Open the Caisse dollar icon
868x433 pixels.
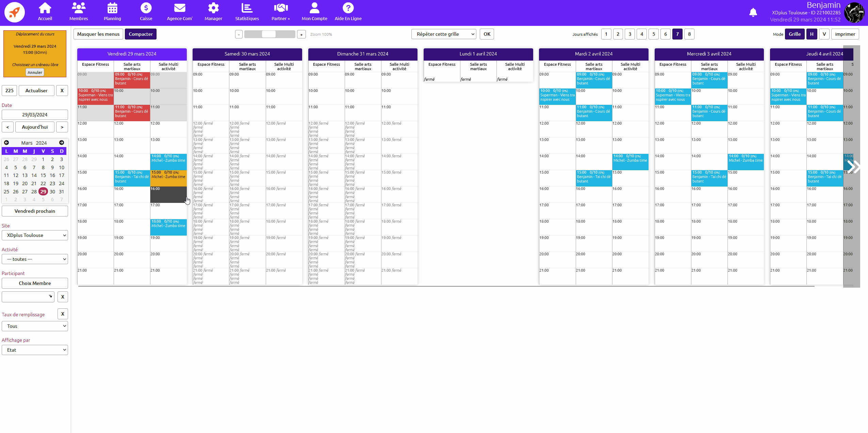pos(146,8)
